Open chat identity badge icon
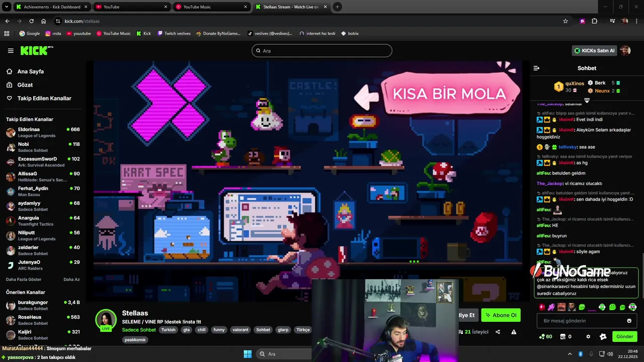 point(603,337)
